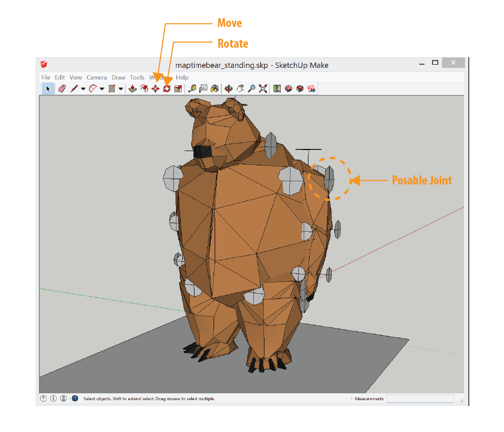Choose the Eraser tool

click(x=62, y=89)
